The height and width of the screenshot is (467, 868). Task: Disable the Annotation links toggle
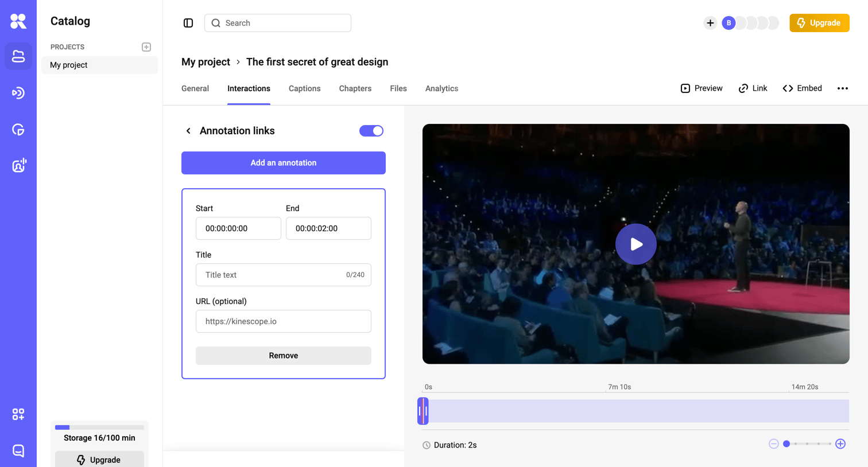pos(371,131)
